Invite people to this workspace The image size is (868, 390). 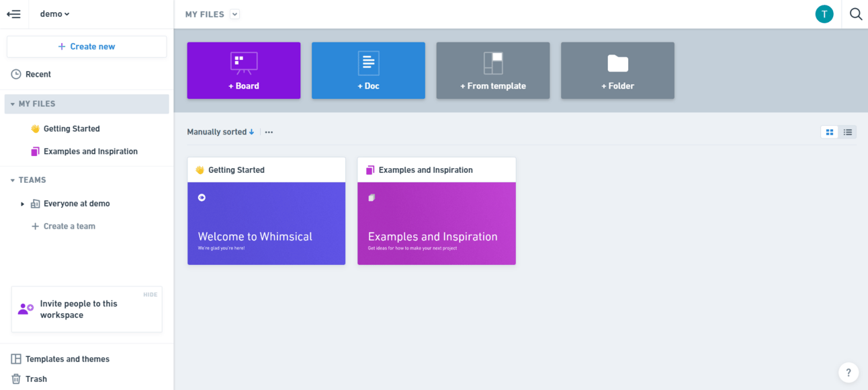(x=87, y=309)
